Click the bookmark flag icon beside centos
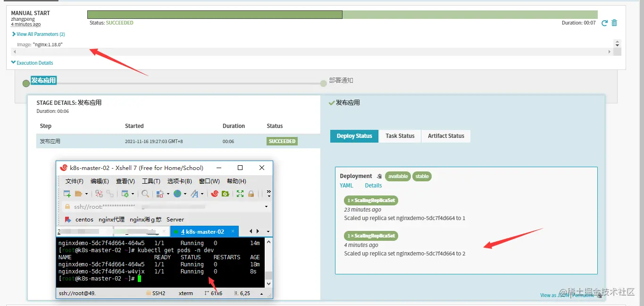Screen dimensions: 644x306 [x=68, y=220]
